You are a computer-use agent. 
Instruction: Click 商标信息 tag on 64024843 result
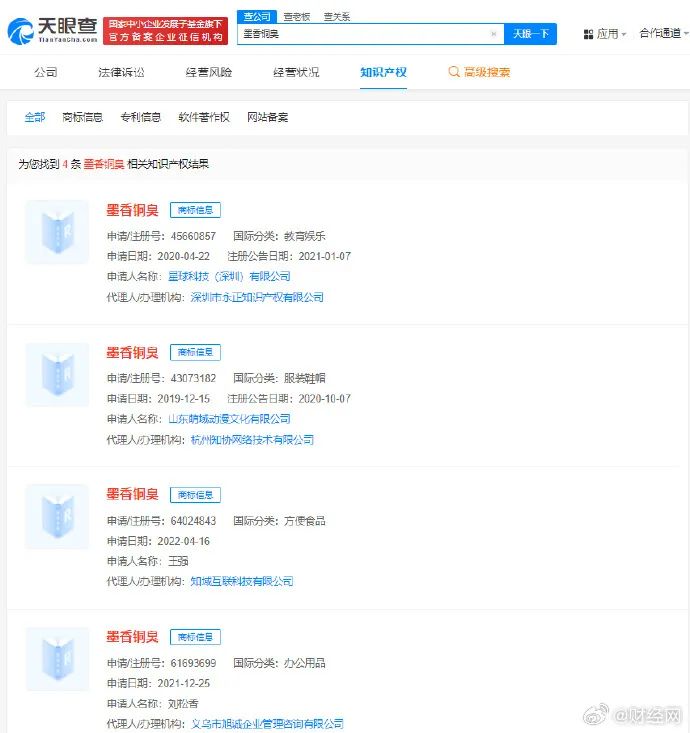[195, 495]
